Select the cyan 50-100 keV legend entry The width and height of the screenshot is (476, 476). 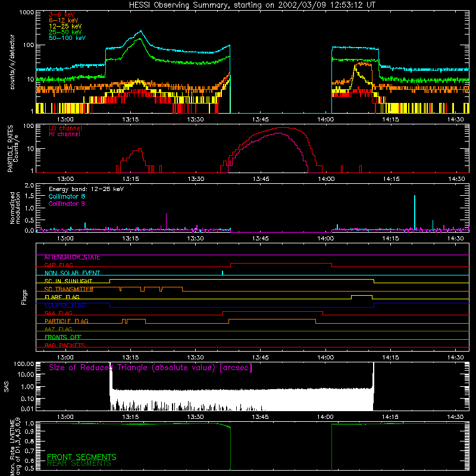click(67, 38)
